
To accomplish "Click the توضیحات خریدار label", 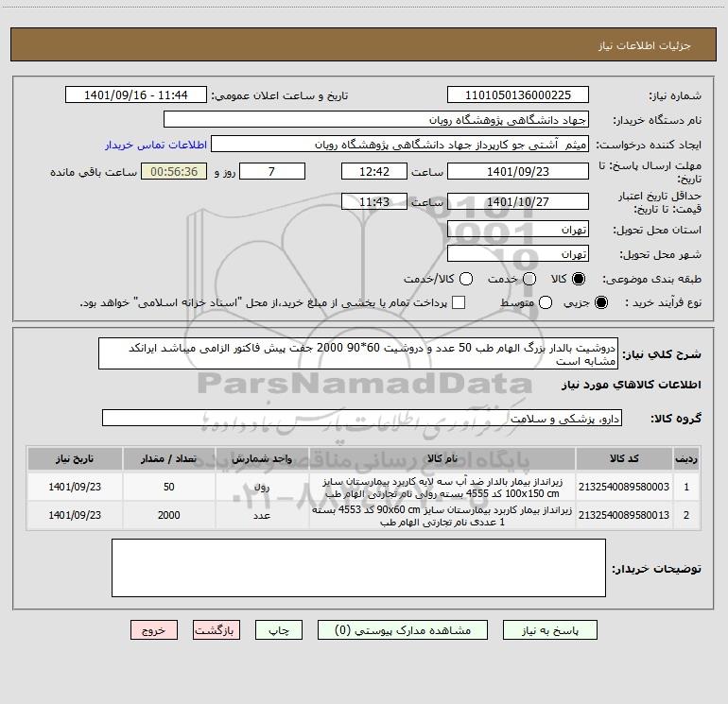I will point(656,569).
